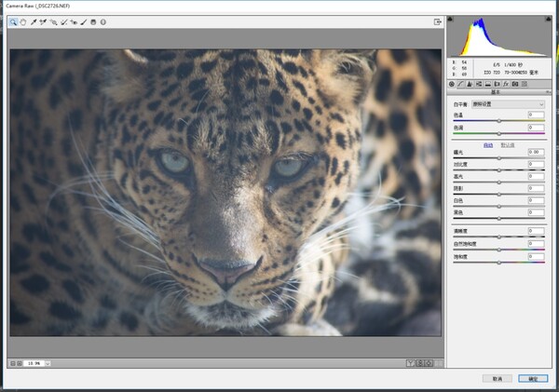The image size is (559, 392).
Task: Toggle shadow clipping warning on histogram
Action: pos(450,19)
